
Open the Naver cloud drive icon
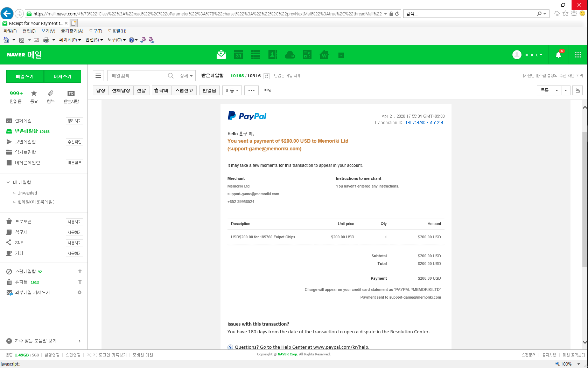coord(290,55)
